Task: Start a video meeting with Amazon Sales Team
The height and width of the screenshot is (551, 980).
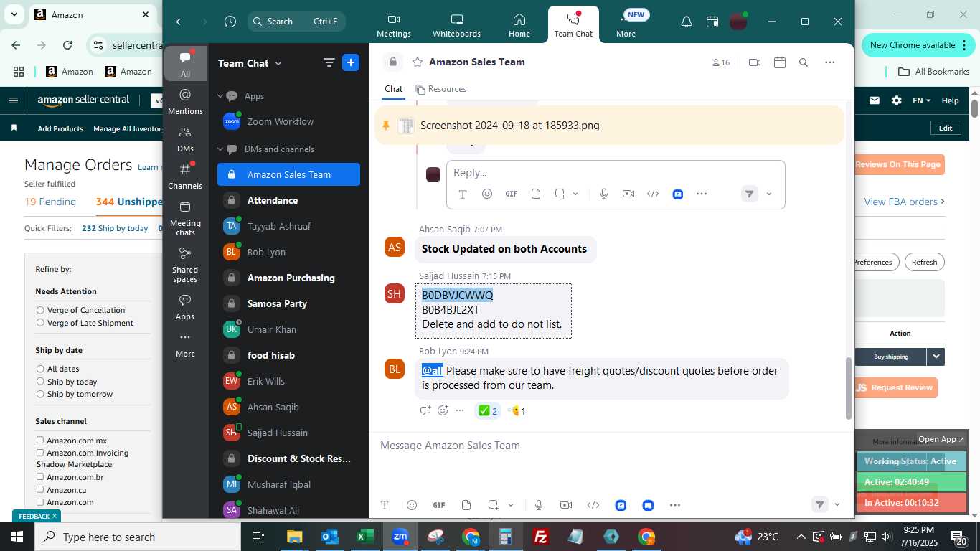Action: 754,62
